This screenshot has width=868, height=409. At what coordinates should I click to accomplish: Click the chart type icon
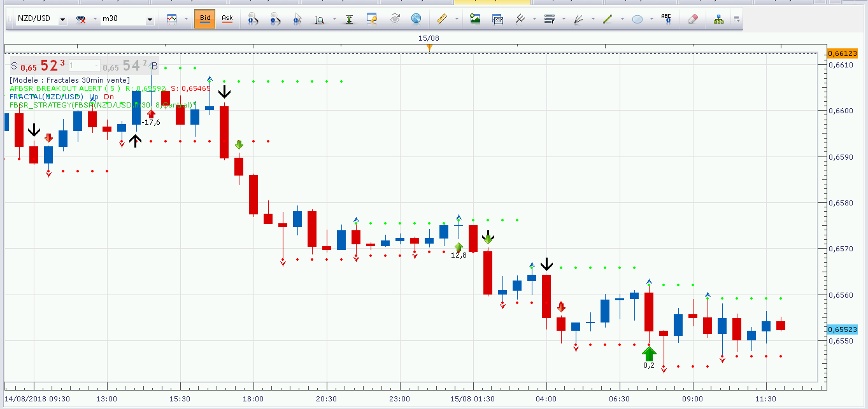[x=171, y=19]
